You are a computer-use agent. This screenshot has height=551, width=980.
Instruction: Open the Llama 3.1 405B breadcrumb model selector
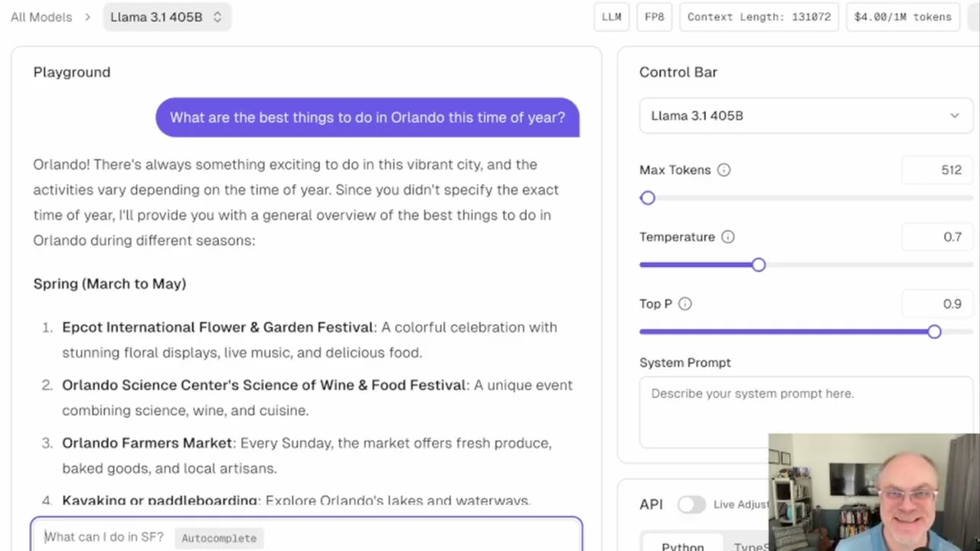[x=167, y=17]
